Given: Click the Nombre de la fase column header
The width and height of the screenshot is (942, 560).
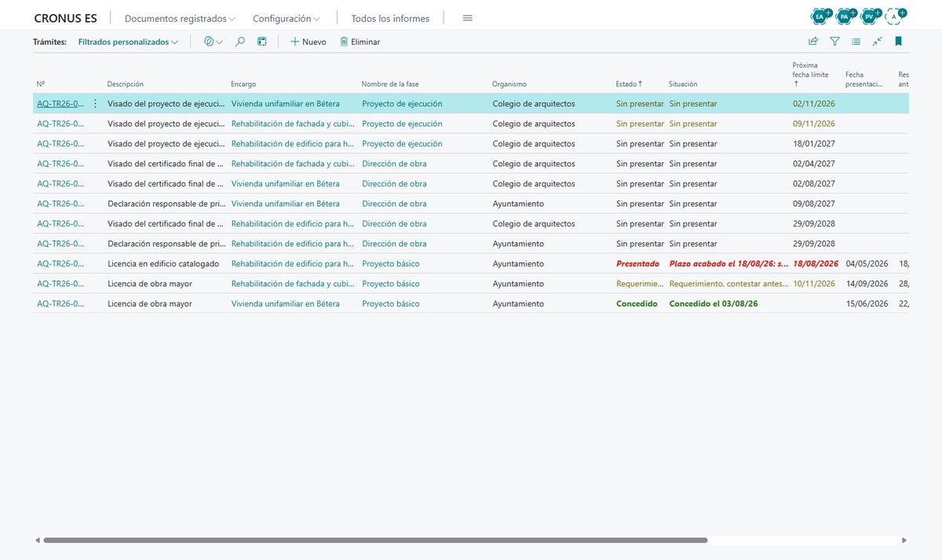Looking at the screenshot, I should click(x=390, y=84).
